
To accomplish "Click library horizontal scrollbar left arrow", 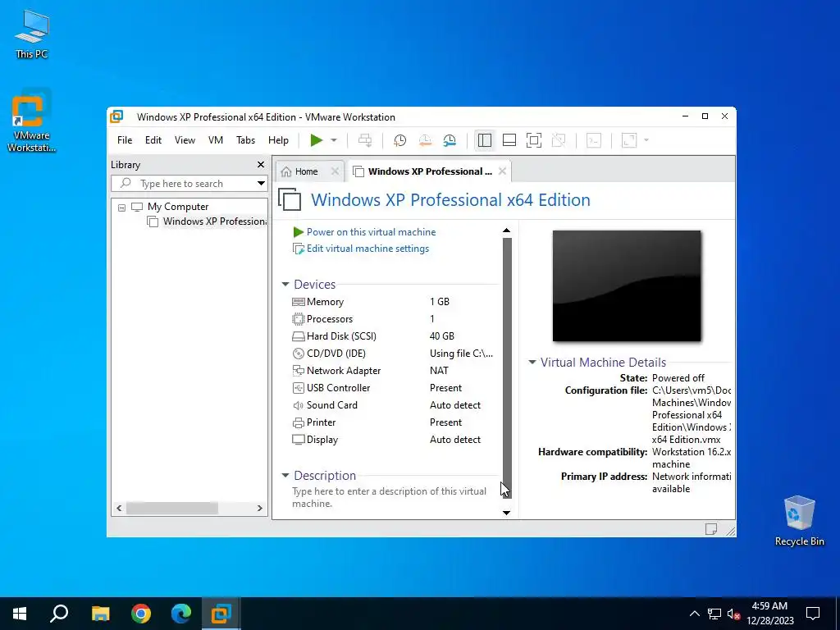I will (119, 508).
